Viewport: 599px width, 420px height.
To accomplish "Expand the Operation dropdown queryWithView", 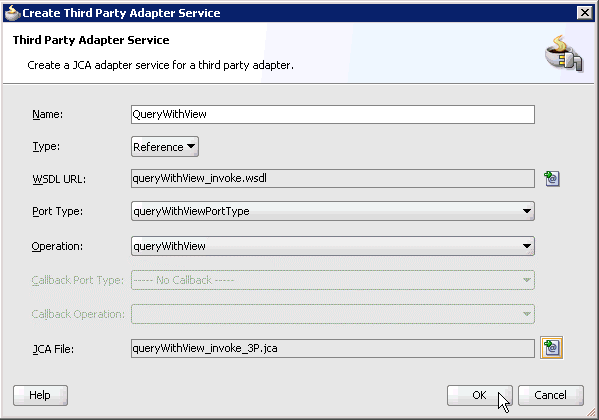I will pos(333,246).
